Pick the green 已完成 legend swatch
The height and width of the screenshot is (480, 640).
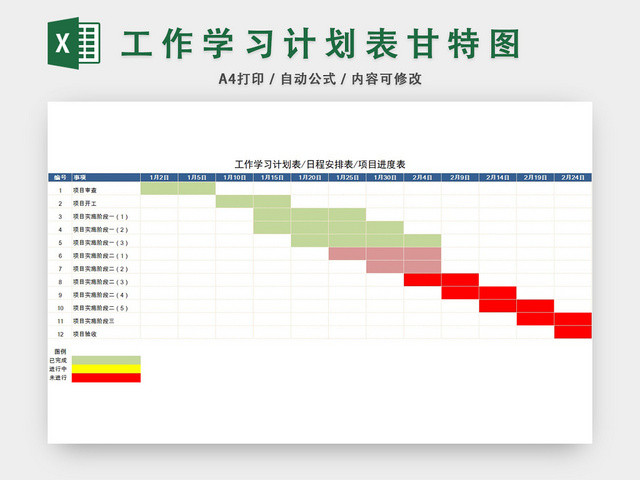[106, 360]
